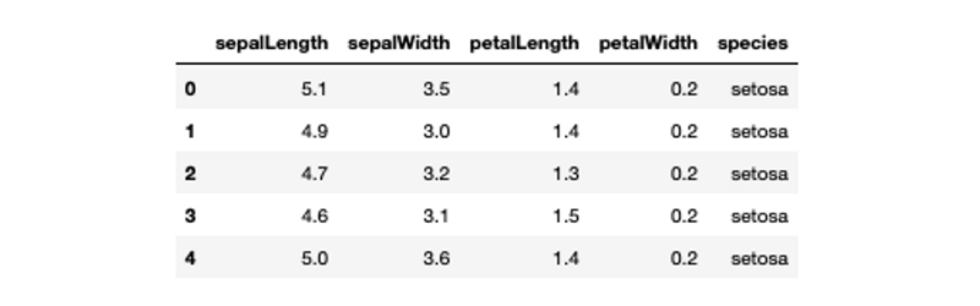Click setosa in row 0
The width and height of the screenshot is (980, 306).
point(759,89)
